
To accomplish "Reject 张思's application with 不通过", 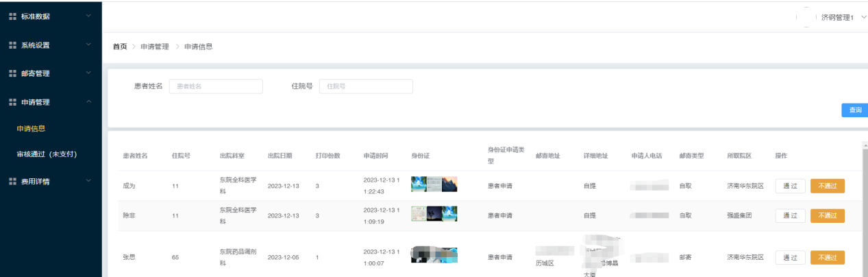I will (827, 258).
